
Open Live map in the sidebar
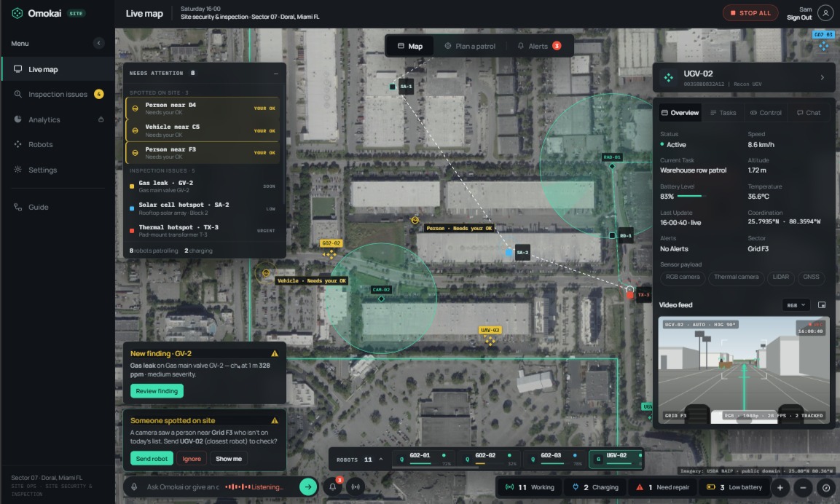pos(58,69)
